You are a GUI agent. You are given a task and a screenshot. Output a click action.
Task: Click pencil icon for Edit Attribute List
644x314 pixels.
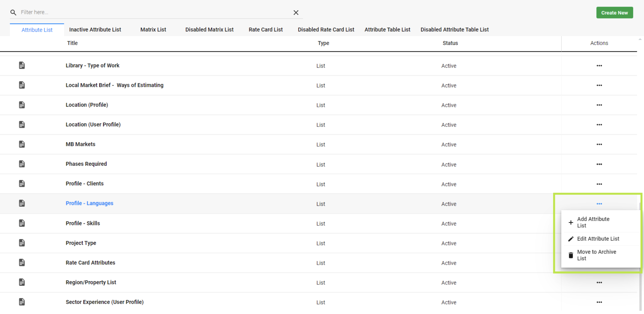coord(571,239)
